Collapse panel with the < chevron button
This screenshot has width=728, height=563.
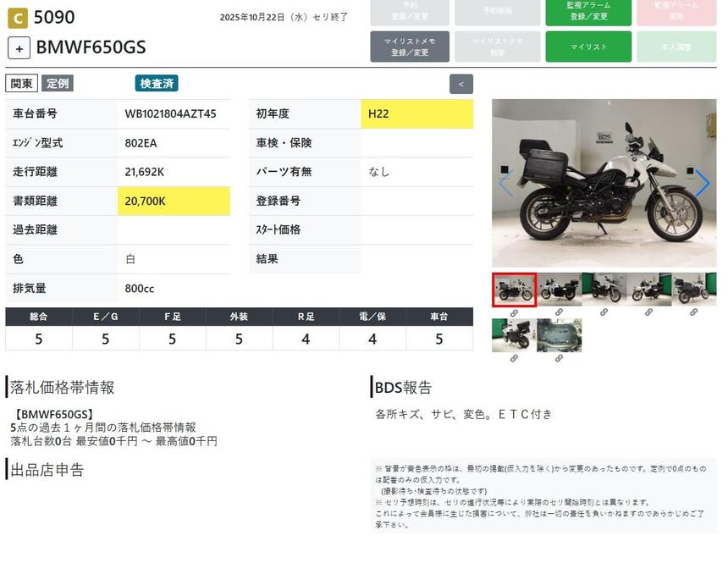coord(461,84)
